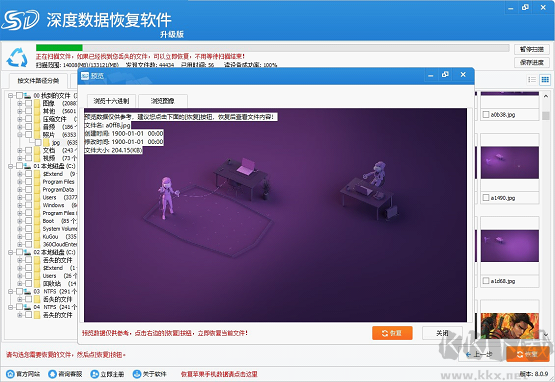Screen dimensions: 555x382
Task: Check the a1d68.jpg file checkbox
Action: 486,281
